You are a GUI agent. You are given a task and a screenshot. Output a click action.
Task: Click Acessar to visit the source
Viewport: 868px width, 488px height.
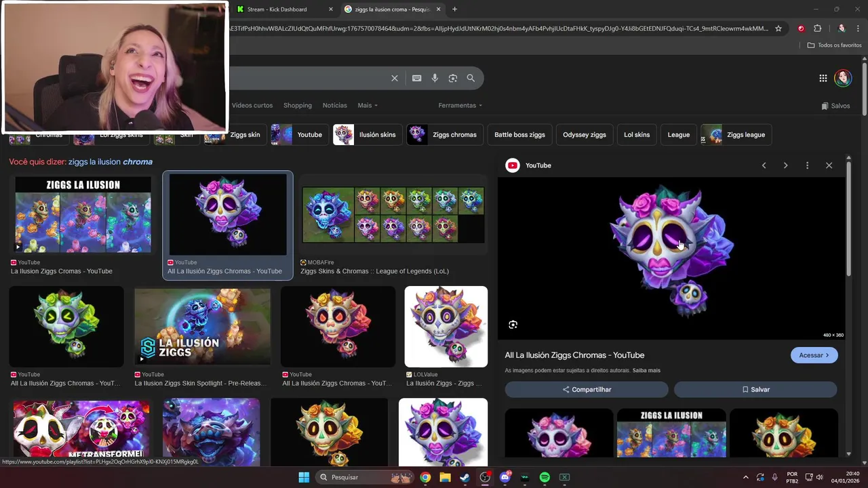pyautogui.click(x=814, y=355)
